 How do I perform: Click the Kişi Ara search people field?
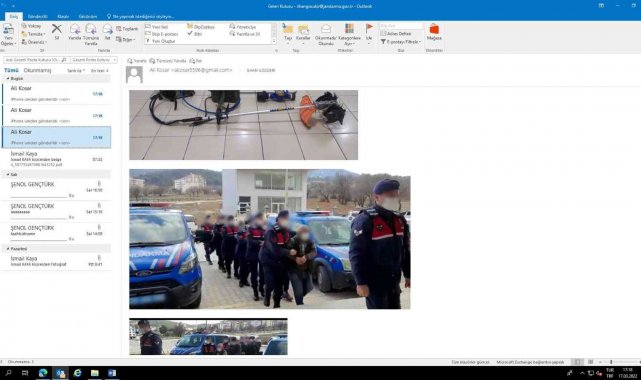pyautogui.click(x=401, y=26)
